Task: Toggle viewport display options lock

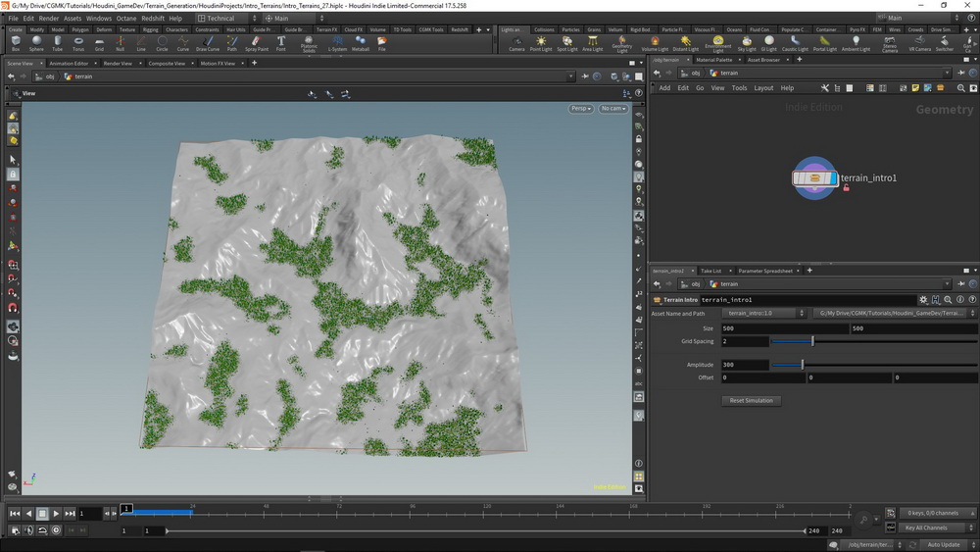Action: tap(639, 139)
